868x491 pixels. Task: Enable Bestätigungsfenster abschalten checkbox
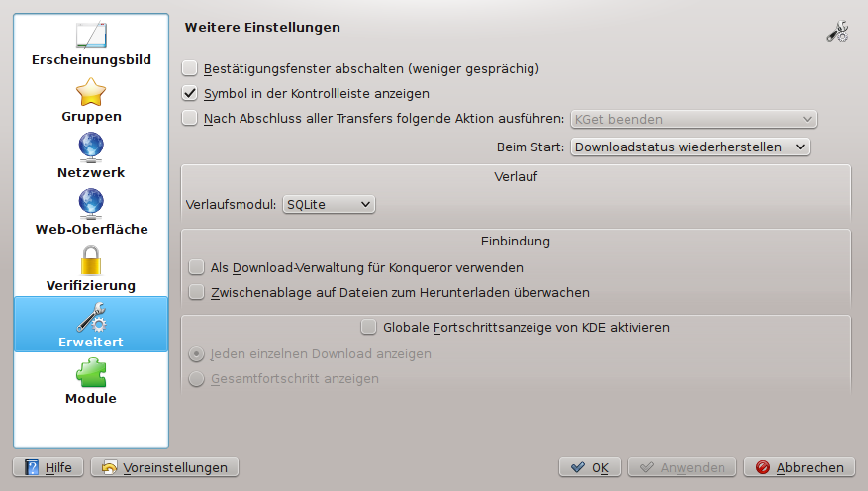pyautogui.click(x=189, y=68)
